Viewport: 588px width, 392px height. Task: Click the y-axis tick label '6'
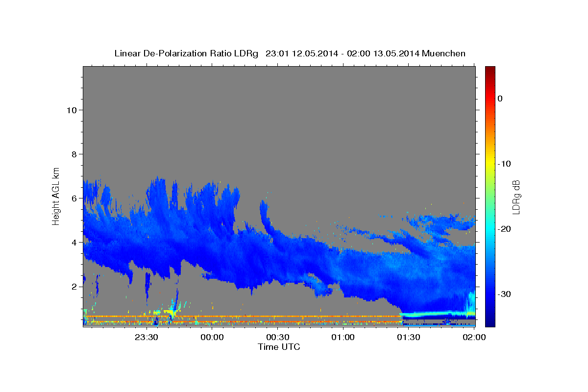pos(74,198)
